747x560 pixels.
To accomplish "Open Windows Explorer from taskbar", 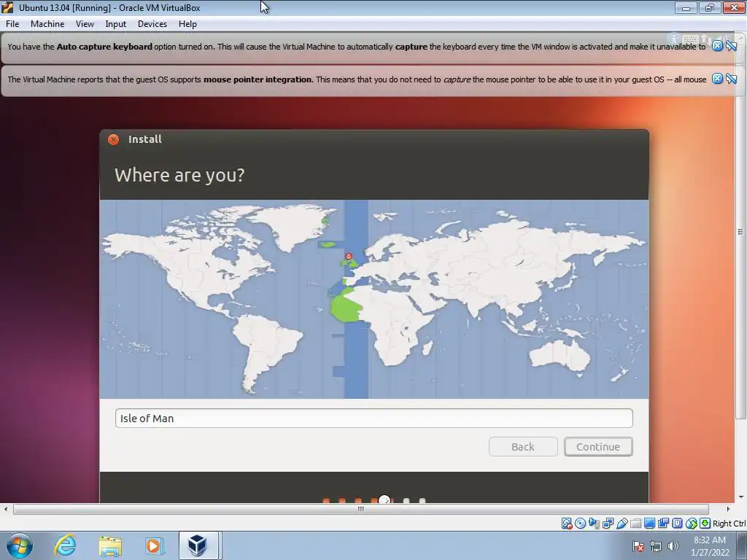I will 110,545.
